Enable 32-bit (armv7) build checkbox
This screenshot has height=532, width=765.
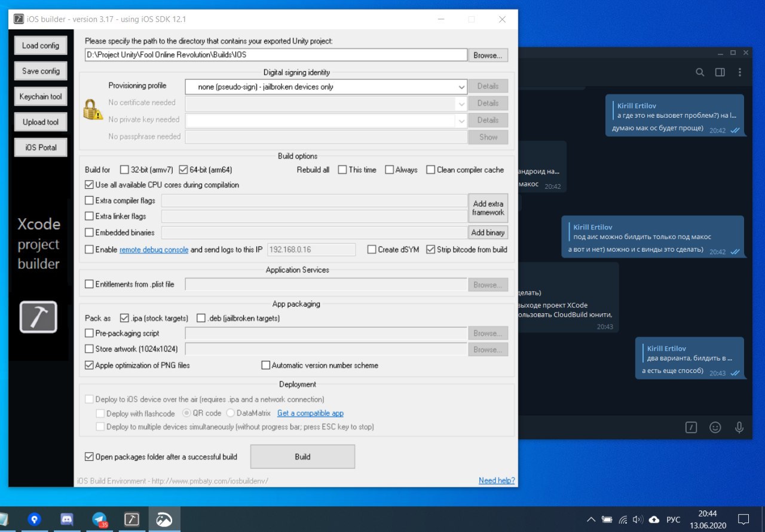tap(125, 170)
